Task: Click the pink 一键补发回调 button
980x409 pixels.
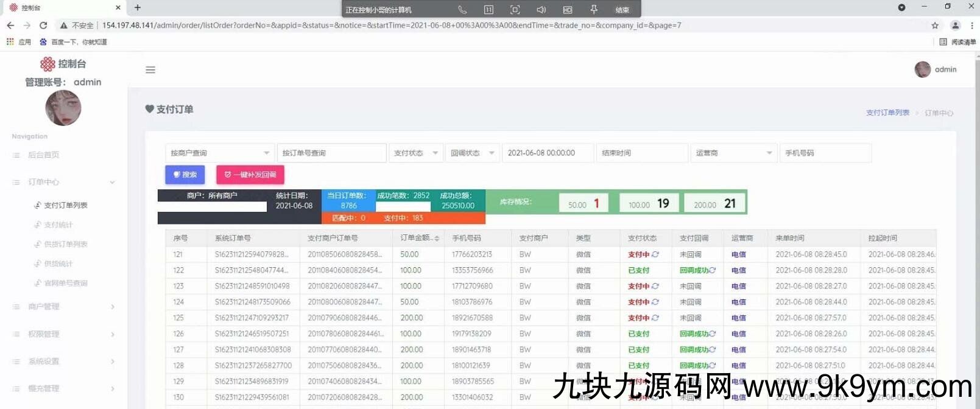Action: pyautogui.click(x=250, y=175)
